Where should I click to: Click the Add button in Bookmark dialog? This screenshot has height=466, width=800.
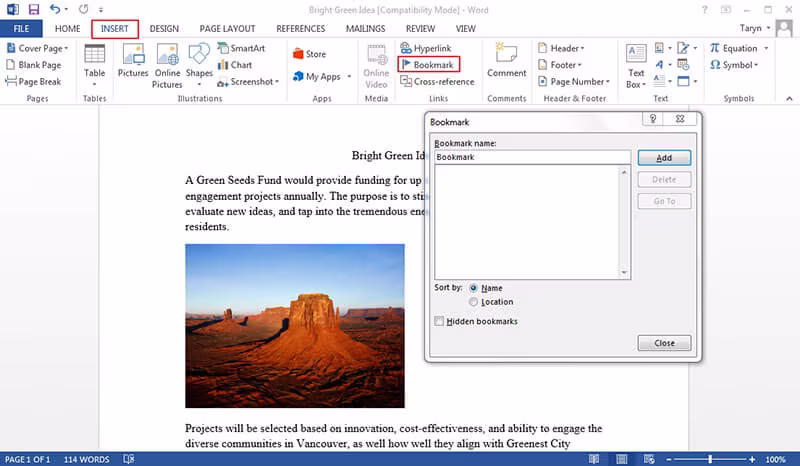(x=664, y=158)
